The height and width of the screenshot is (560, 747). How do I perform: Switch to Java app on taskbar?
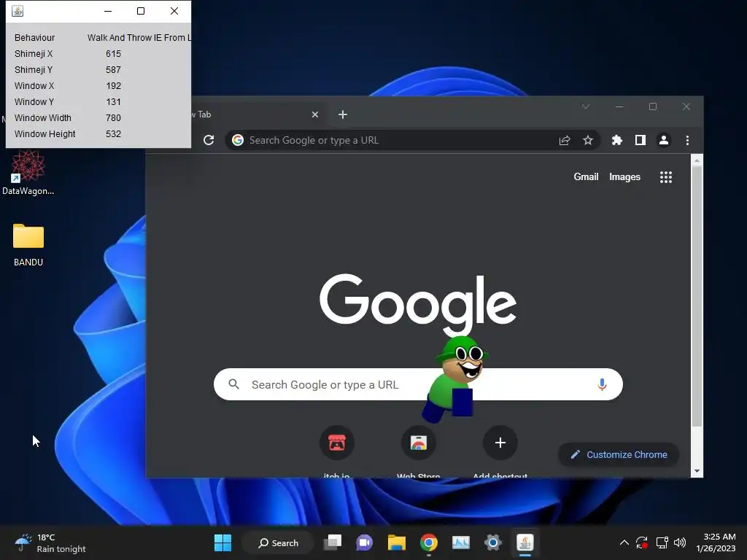click(x=525, y=542)
